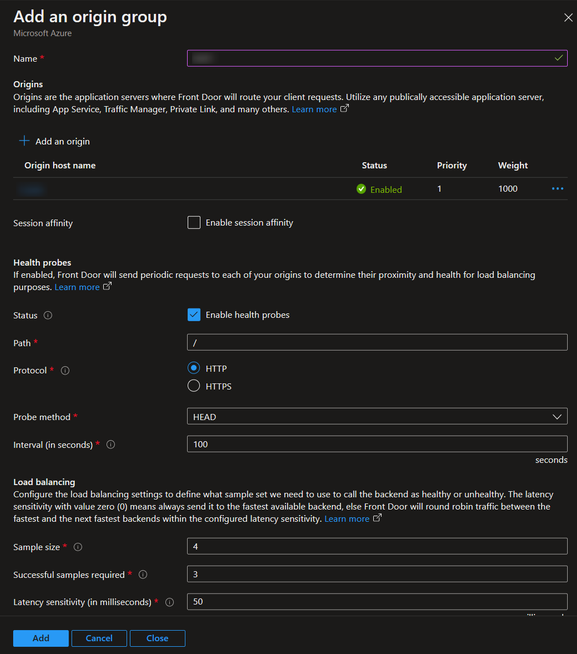Close the Add an origin group panel
This screenshot has height=654, width=577.
568,18
